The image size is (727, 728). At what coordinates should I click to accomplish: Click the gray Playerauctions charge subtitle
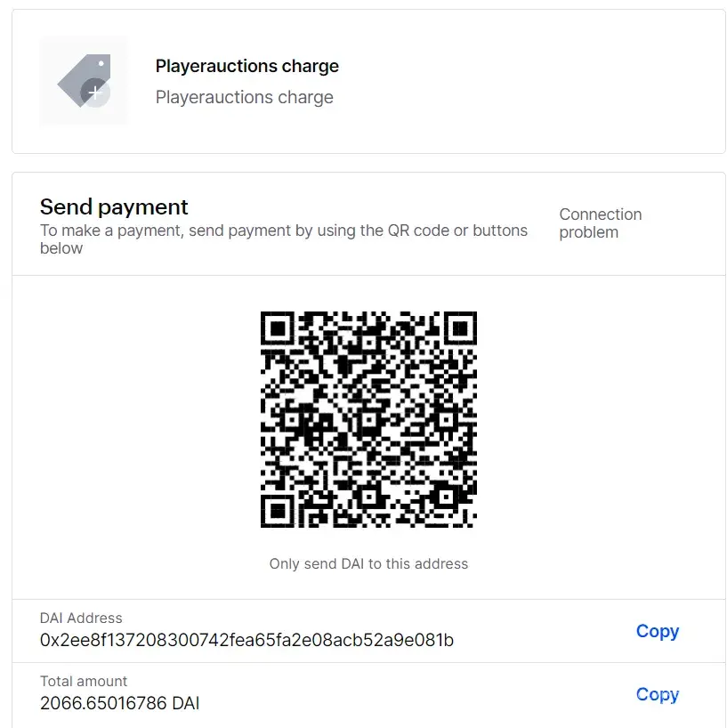tap(244, 97)
